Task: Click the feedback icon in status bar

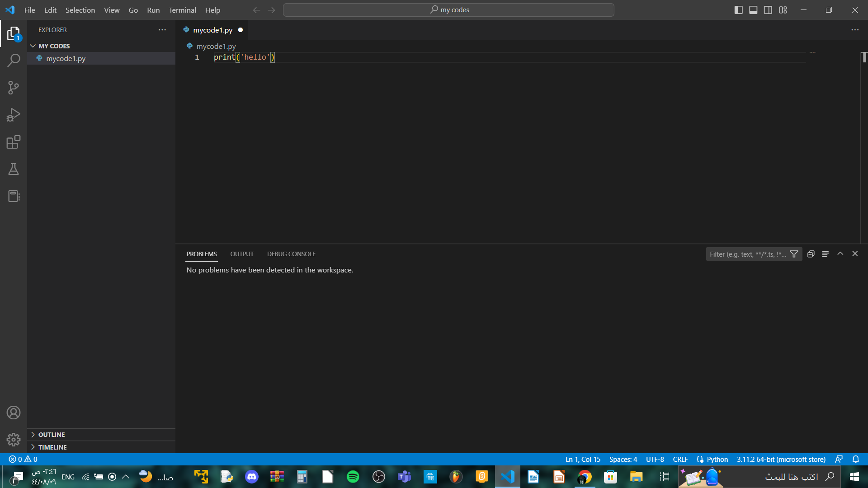Action: coord(839,459)
